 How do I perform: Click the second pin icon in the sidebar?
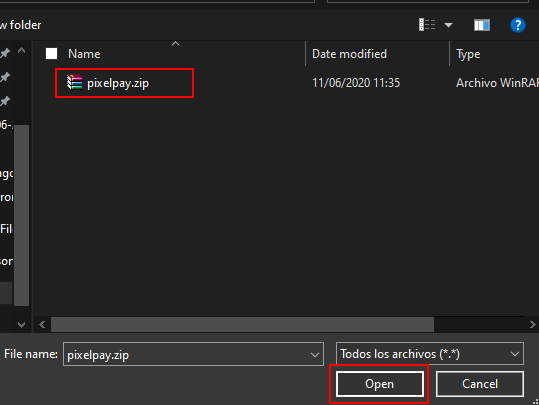tap(5, 77)
